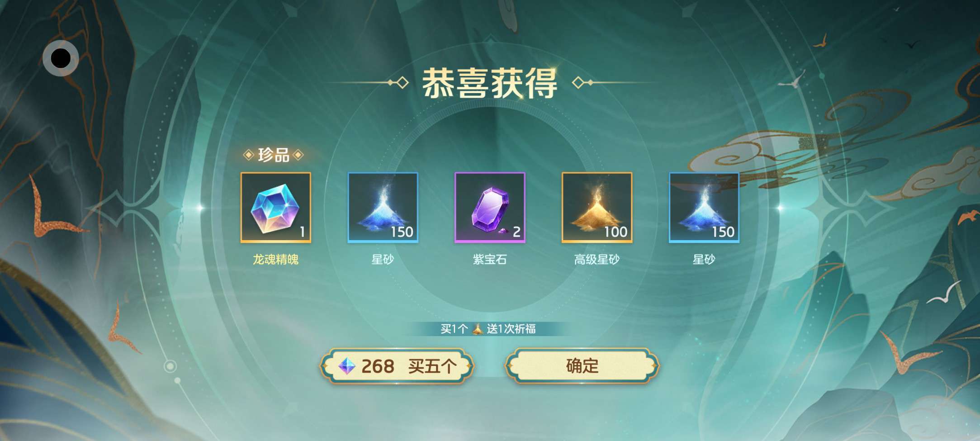The image size is (980, 441).
Task: Confirm rewards with the 确定 button
Action: 582,366
